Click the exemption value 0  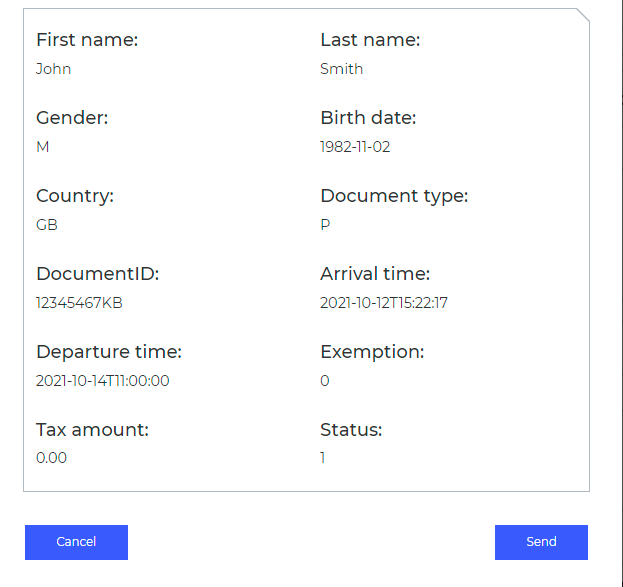click(325, 381)
